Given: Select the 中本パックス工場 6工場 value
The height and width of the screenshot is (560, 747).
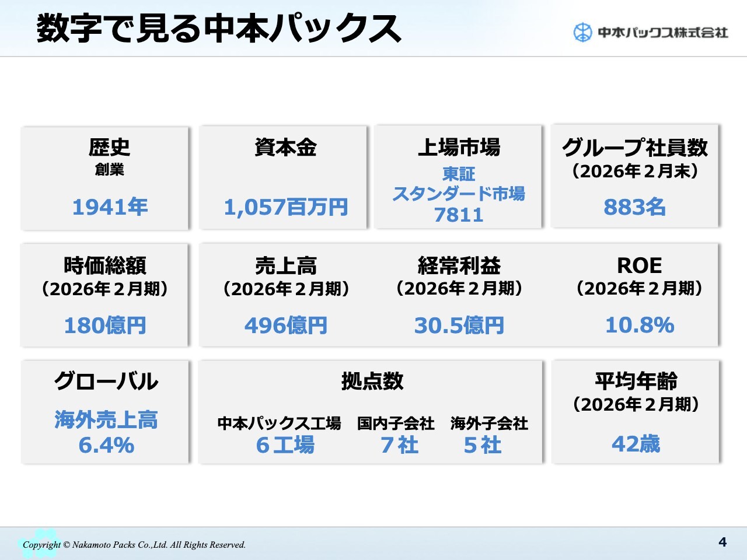Looking at the screenshot, I should coord(285,445).
